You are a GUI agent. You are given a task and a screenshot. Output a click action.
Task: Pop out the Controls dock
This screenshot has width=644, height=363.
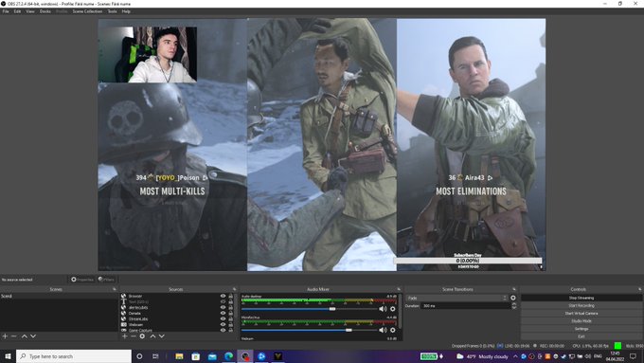[x=639, y=289]
